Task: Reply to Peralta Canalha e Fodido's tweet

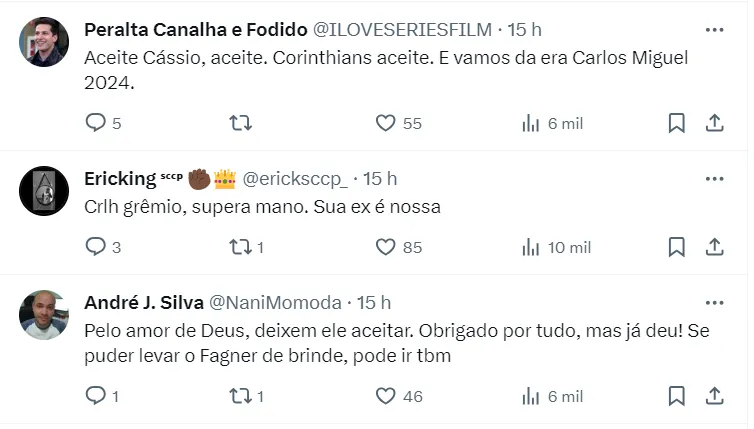Action: click(x=96, y=123)
